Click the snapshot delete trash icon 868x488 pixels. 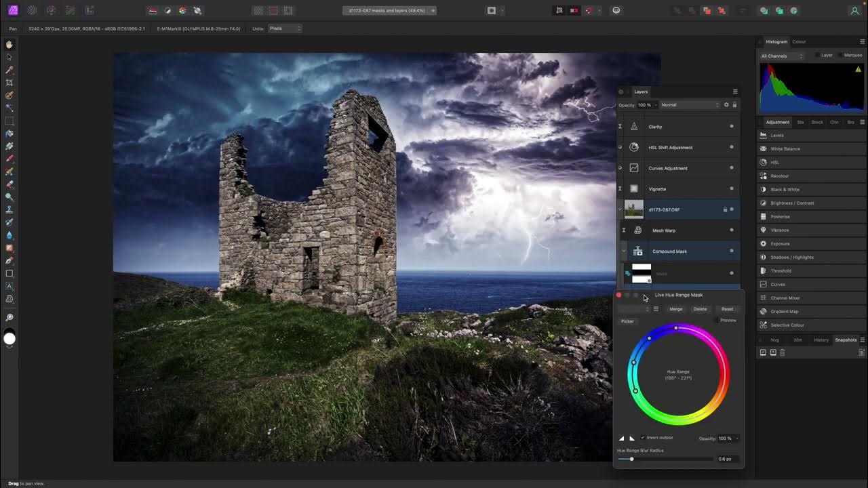pyautogui.click(x=782, y=352)
